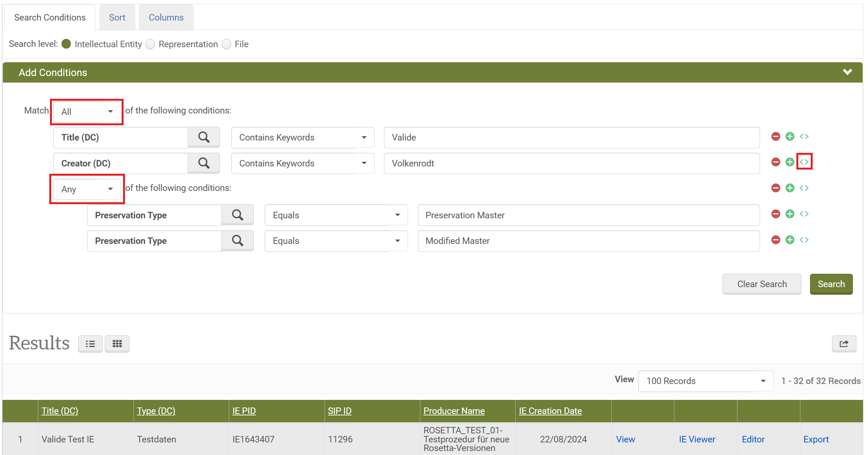The width and height of the screenshot is (868, 455).
Task: Switch to the Sort tab
Action: coord(117,17)
